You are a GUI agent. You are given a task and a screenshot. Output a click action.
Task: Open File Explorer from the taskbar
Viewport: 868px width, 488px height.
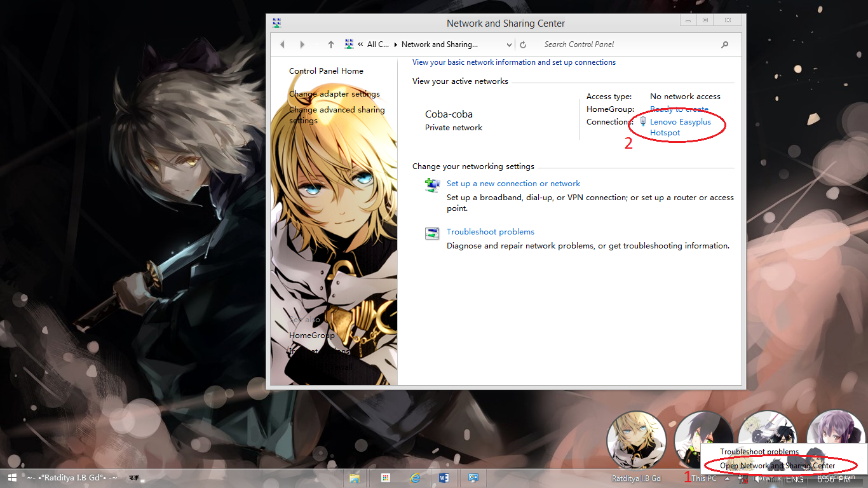355,478
